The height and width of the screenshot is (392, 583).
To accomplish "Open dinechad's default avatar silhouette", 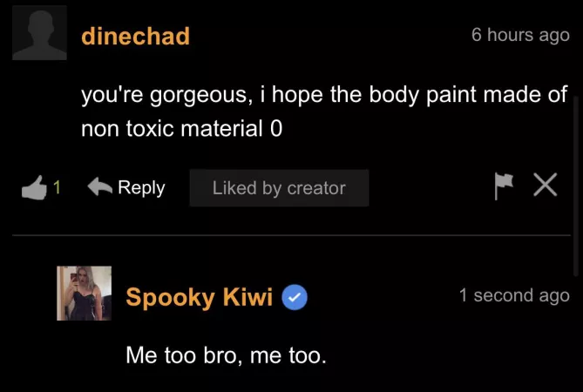I will (x=40, y=32).
